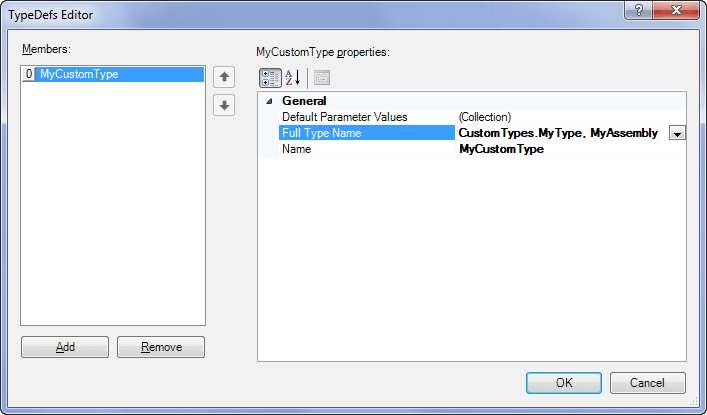
Task: Select MyCustomType in Members list
Action: 113,74
